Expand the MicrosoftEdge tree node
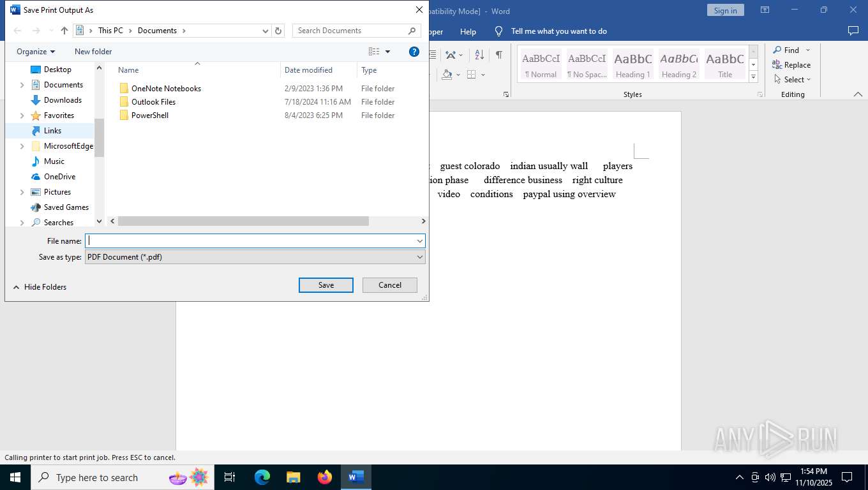 (x=22, y=146)
